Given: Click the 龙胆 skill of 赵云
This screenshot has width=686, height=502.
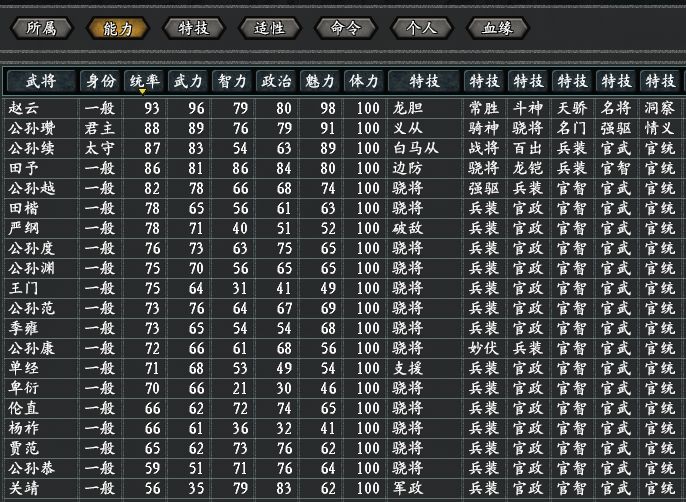Looking at the screenshot, I should [408, 108].
